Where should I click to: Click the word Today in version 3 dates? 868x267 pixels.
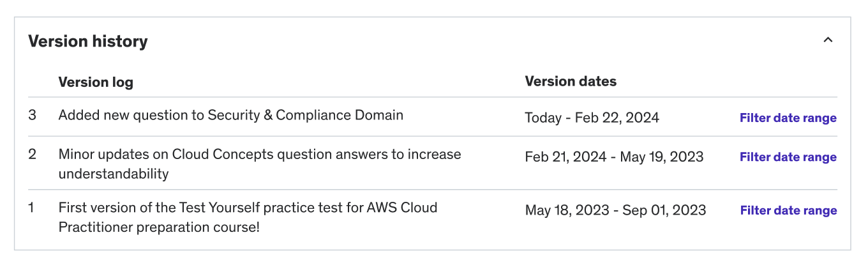[x=544, y=118]
